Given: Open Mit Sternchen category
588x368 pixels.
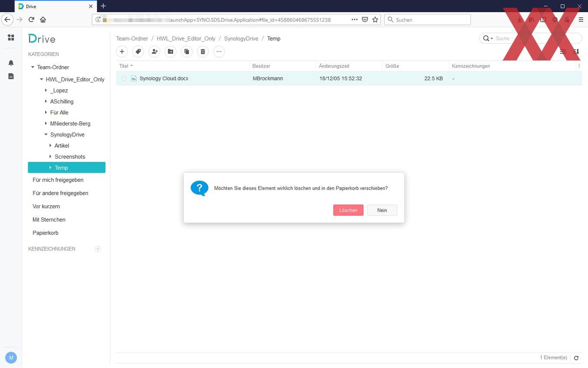Looking at the screenshot, I should (49, 220).
